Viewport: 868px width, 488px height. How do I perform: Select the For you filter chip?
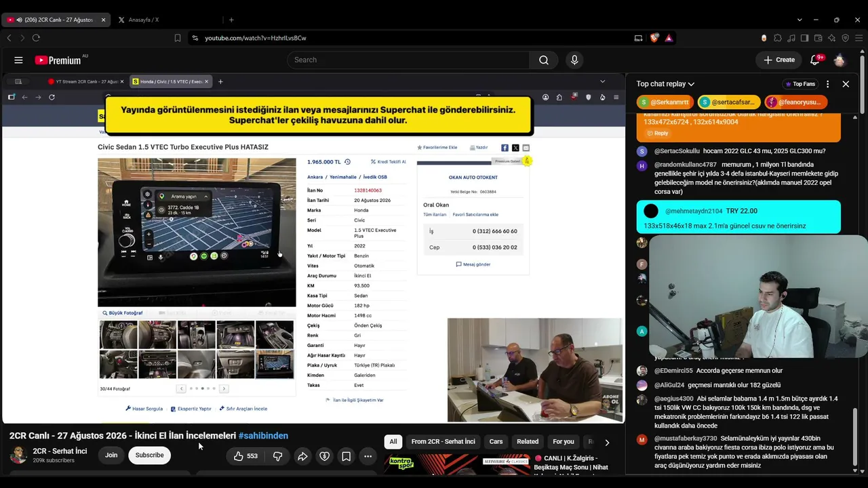(564, 442)
